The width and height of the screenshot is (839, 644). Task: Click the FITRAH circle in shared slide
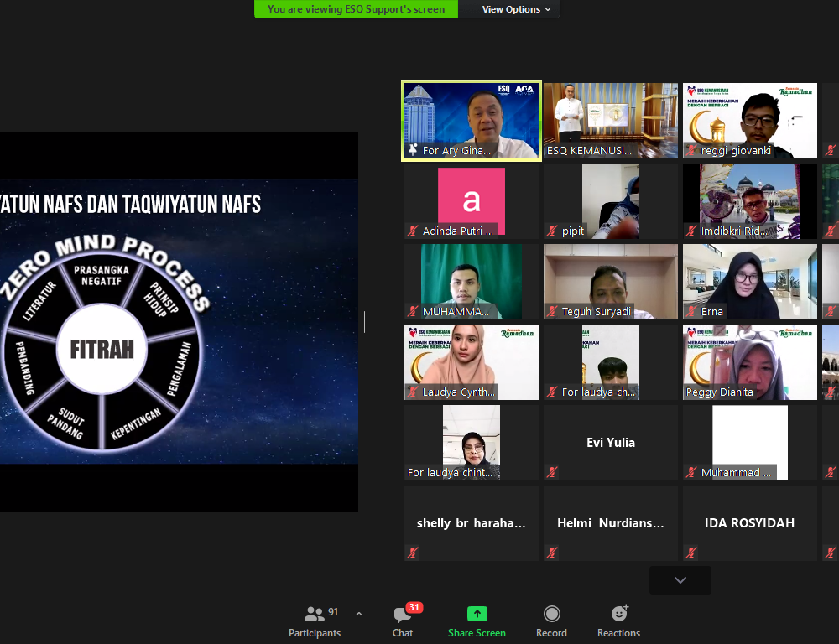[x=102, y=349]
